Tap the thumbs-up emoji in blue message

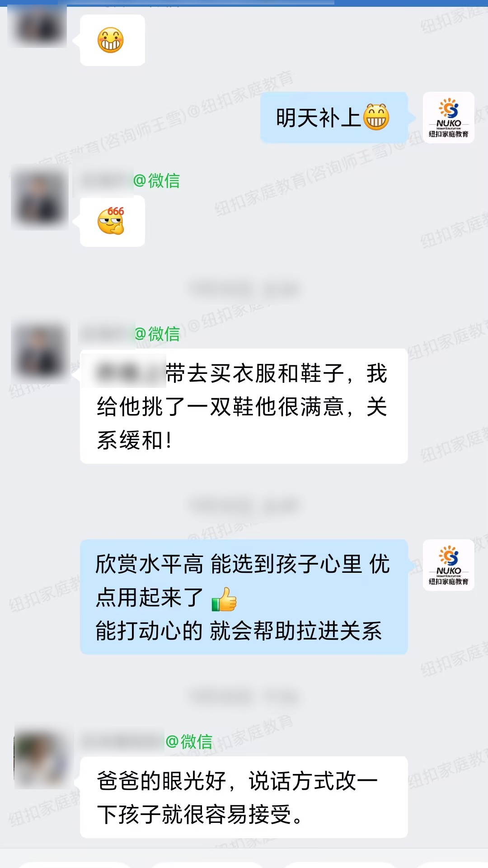tap(224, 599)
